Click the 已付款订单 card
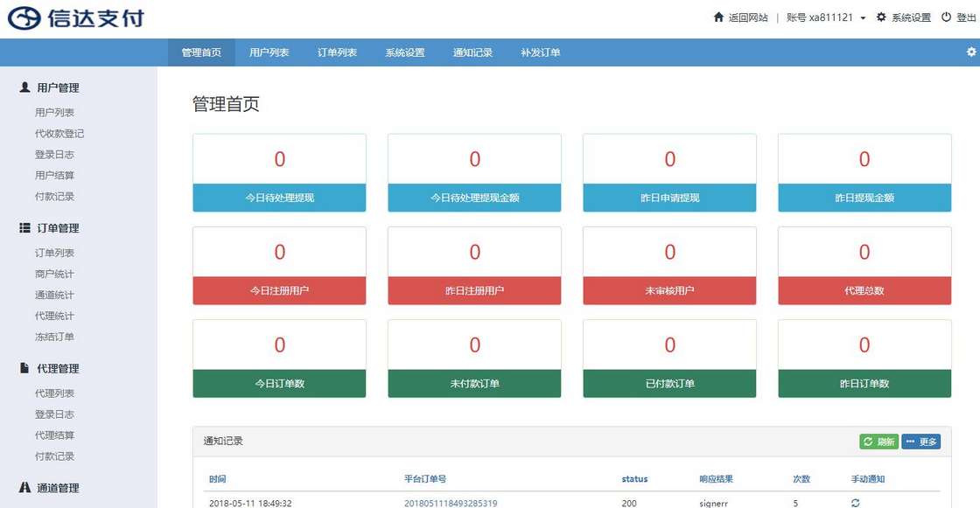This screenshot has height=508, width=980. point(669,358)
